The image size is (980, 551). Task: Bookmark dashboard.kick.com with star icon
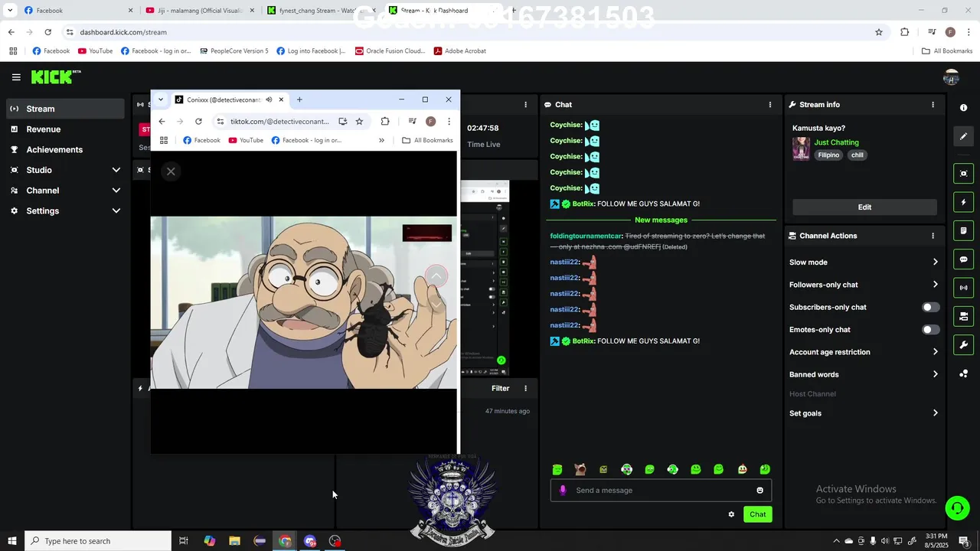[879, 32]
